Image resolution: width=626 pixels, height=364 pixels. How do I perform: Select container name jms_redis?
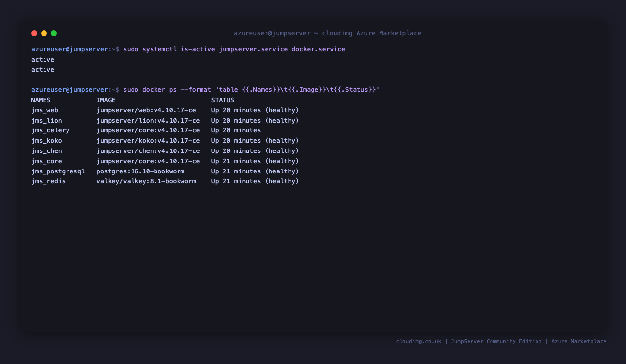(x=48, y=181)
